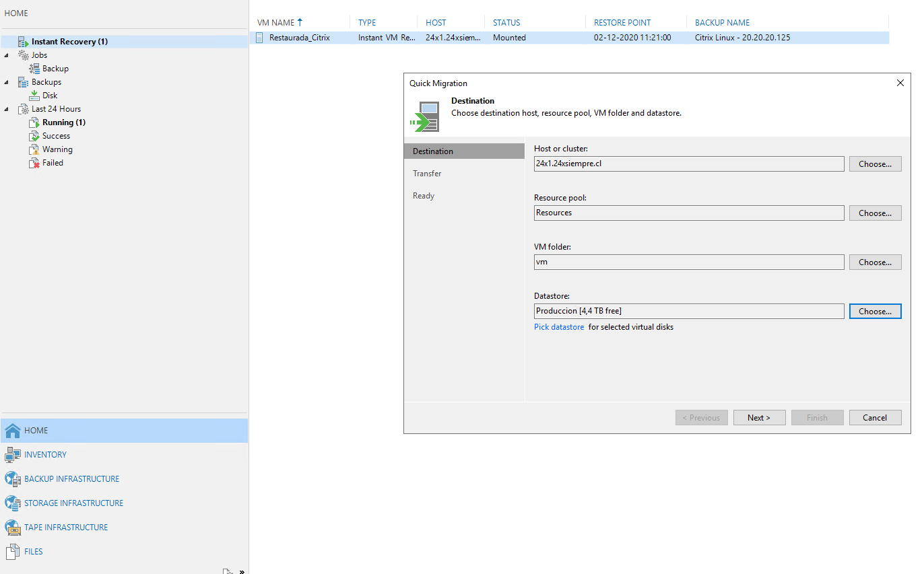924x574 pixels.
Task: Collapse the Last 24 Hours node
Action: [x=5, y=108]
